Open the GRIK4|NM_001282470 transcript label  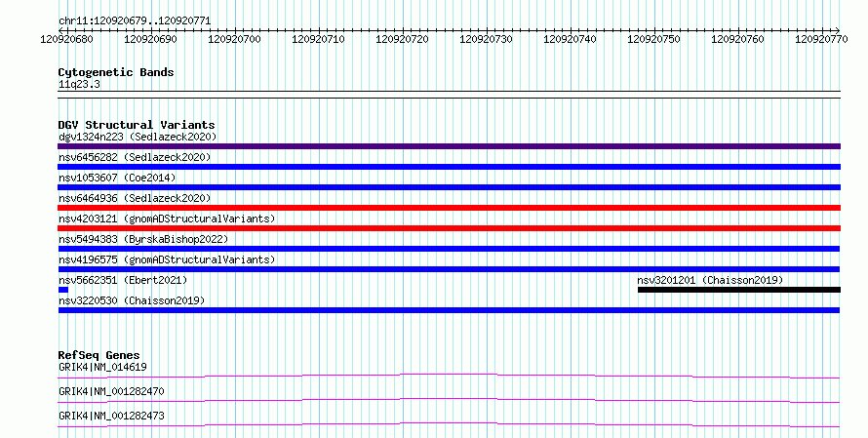pyautogui.click(x=111, y=391)
